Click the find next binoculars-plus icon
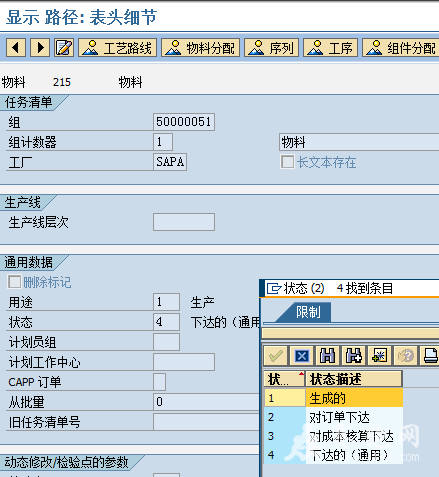 pyautogui.click(x=353, y=356)
